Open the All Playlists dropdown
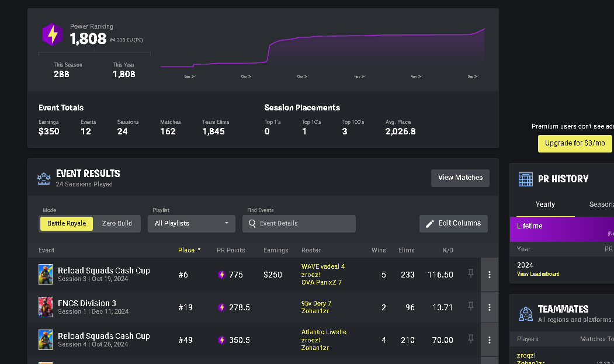Viewport: 614px width, 364px height. point(192,223)
